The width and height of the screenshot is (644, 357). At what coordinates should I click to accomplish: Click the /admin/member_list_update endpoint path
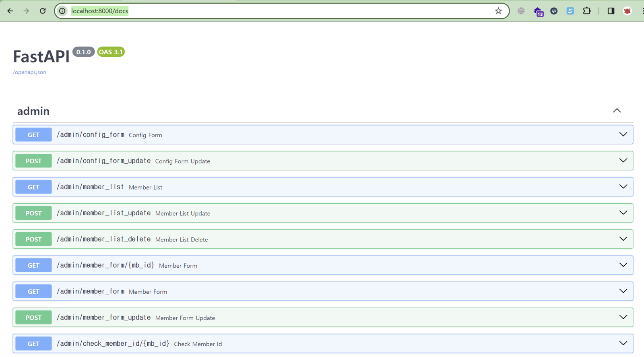click(103, 213)
